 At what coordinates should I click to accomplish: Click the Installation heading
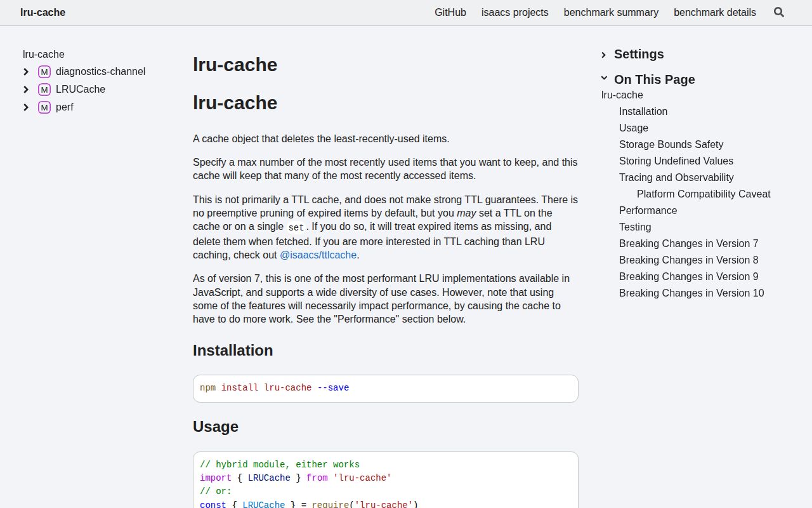click(233, 351)
